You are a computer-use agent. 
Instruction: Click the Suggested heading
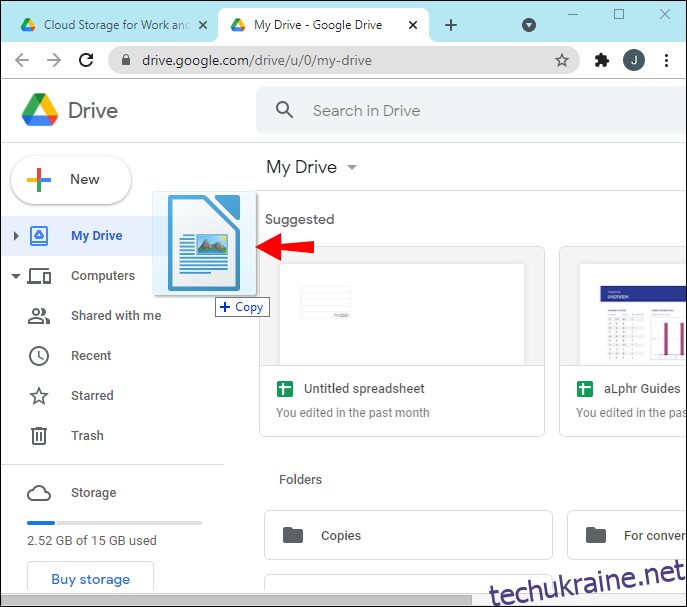(300, 219)
